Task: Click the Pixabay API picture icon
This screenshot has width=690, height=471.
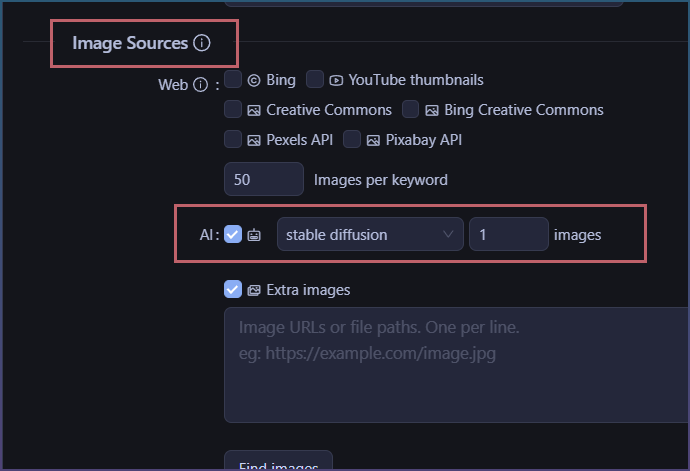Action: tap(373, 140)
